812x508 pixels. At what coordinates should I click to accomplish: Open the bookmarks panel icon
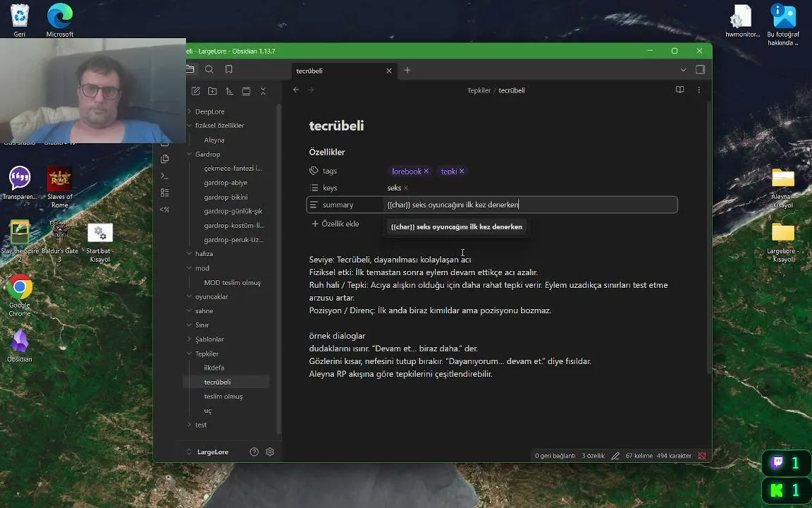tap(229, 69)
